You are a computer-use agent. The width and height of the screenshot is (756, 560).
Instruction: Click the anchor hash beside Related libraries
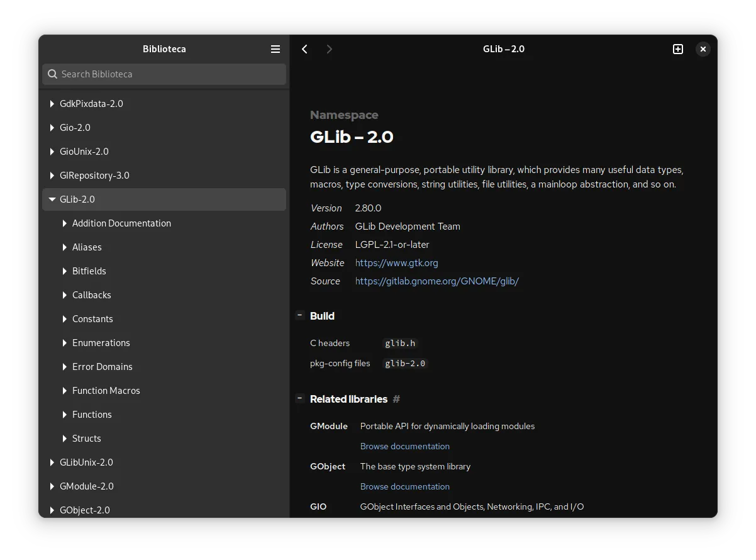click(396, 399)
